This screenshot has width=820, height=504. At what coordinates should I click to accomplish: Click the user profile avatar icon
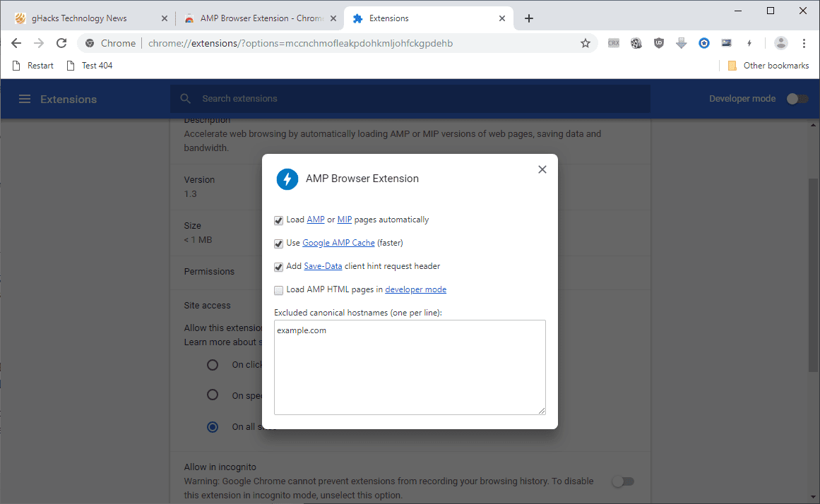click(x=780, y=43)
